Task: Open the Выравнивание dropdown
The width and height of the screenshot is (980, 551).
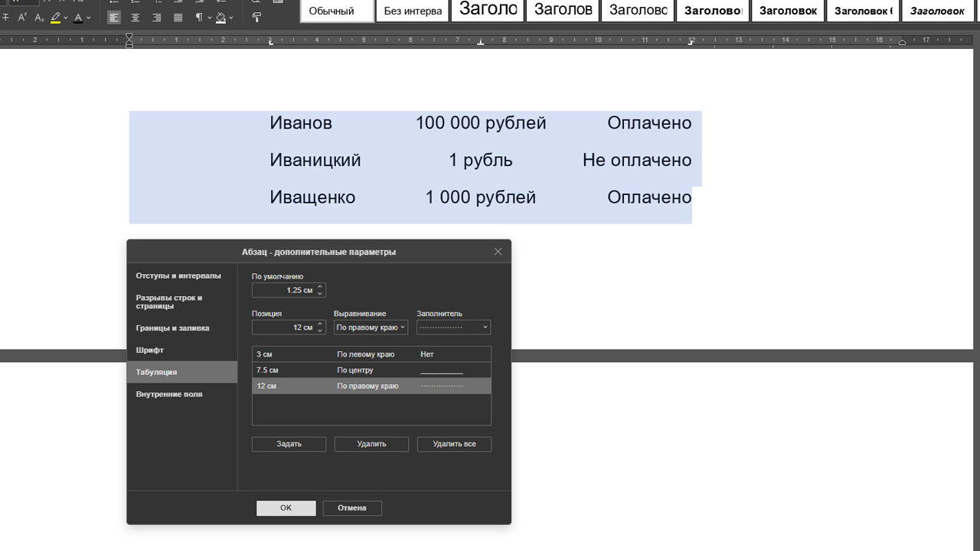Action: pyautogui.click(x=371, y=328)
